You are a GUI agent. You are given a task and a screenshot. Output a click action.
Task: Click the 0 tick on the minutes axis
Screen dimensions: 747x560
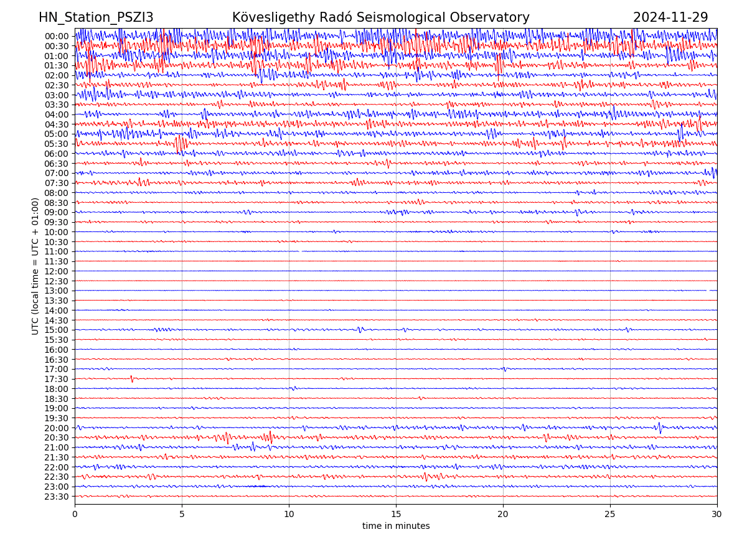(75, 515)
